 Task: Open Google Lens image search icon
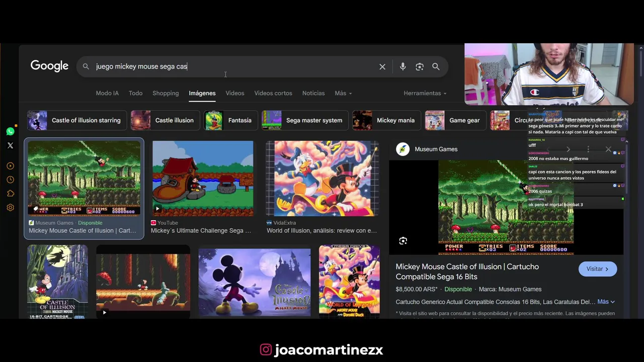pyautogui.click(x=420, y=66)
